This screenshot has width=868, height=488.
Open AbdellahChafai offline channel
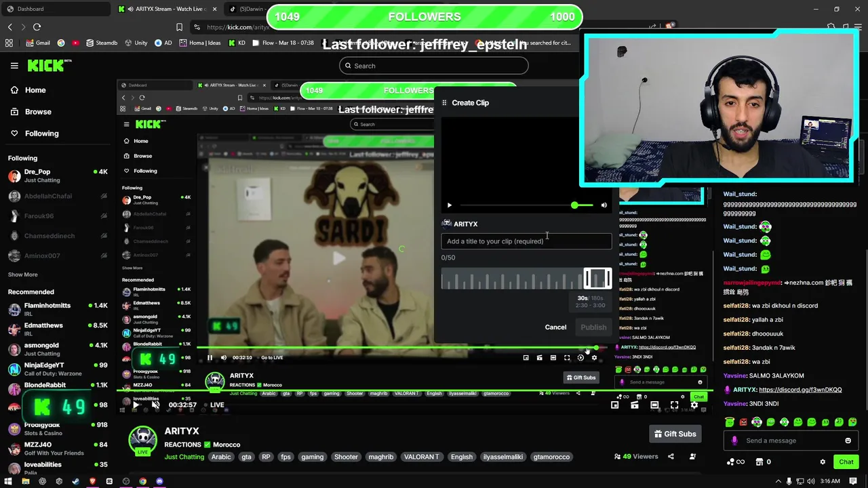tap(58, 197)
